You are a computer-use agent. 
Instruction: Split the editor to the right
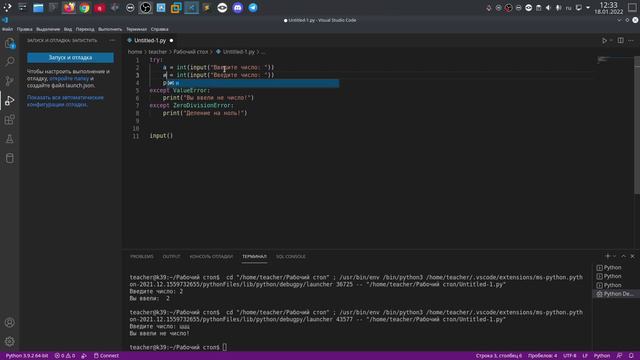[x=620, y=40]
